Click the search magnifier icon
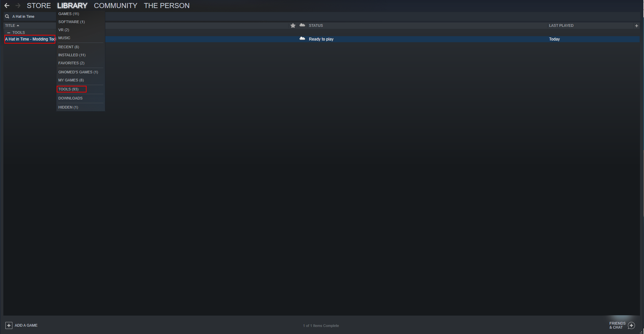 [7, 16]
